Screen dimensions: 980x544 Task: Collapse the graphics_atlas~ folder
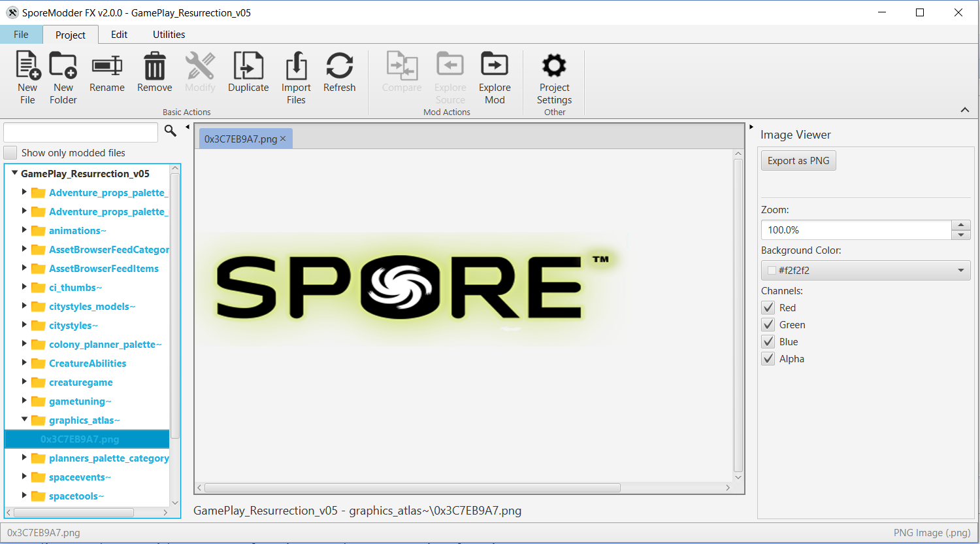coord(24,420)
